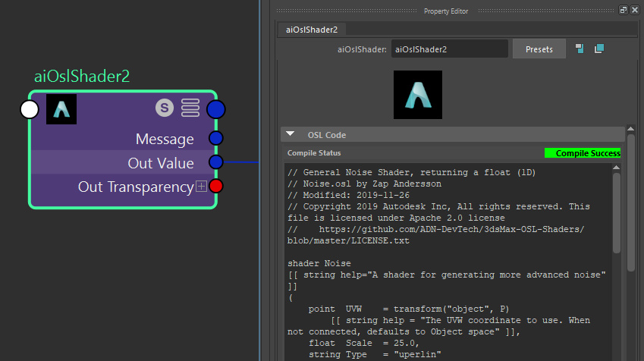Toggle the solo S icon on the node

[165, 108]
